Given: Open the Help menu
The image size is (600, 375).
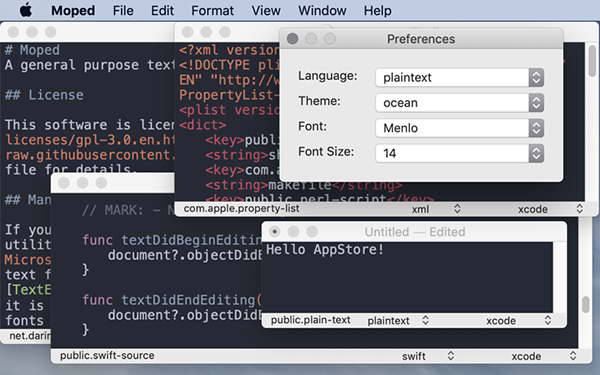Looking at the screenshot, I should pos(377,10).
